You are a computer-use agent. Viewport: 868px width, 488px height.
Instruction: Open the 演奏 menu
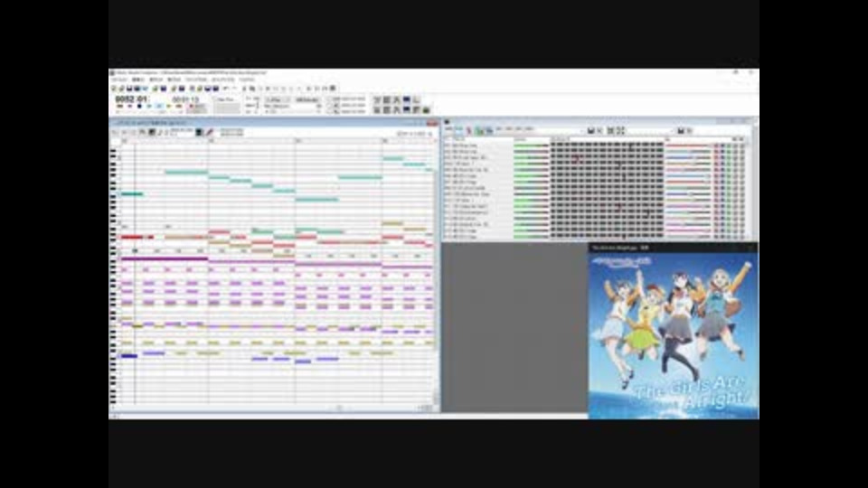coord(174,80)
